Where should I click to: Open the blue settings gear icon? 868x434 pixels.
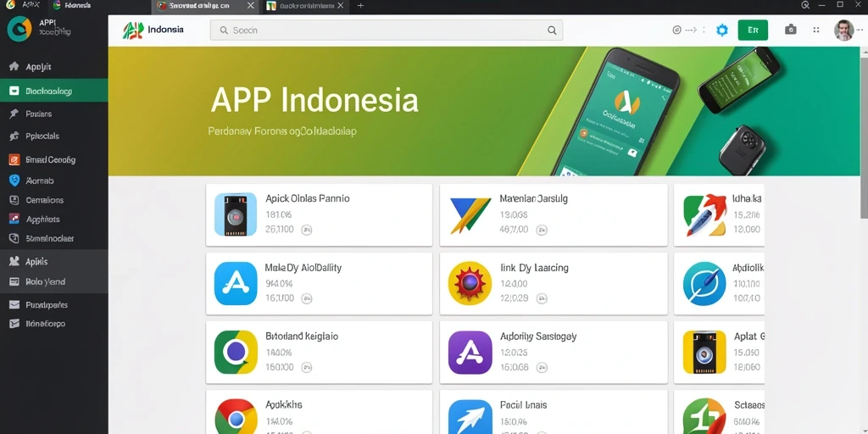722,31
